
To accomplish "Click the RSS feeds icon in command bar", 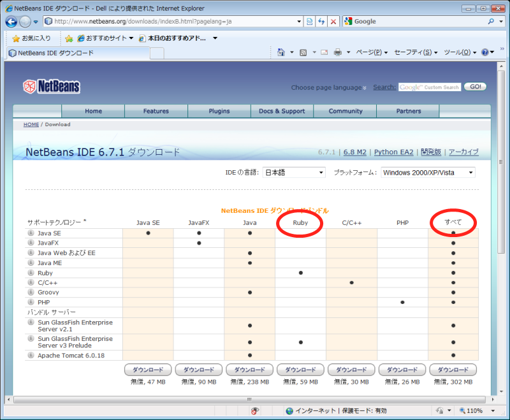I will pyautogui.click(x=303, y=52).
